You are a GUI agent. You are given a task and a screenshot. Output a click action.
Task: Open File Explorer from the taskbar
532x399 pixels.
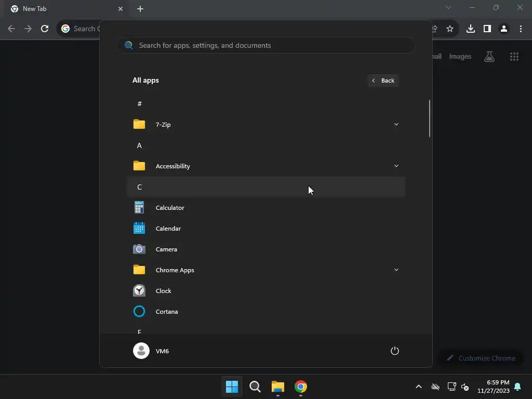[277, 387]
